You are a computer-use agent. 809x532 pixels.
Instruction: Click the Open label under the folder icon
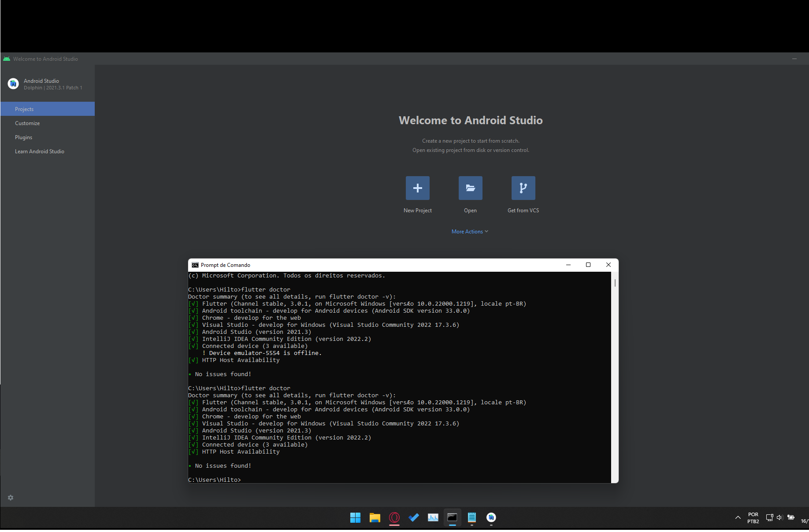coord(470,211)
